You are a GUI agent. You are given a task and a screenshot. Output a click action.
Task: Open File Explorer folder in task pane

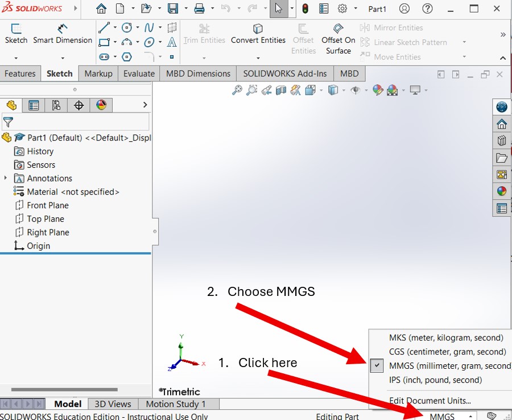(502, 158)
